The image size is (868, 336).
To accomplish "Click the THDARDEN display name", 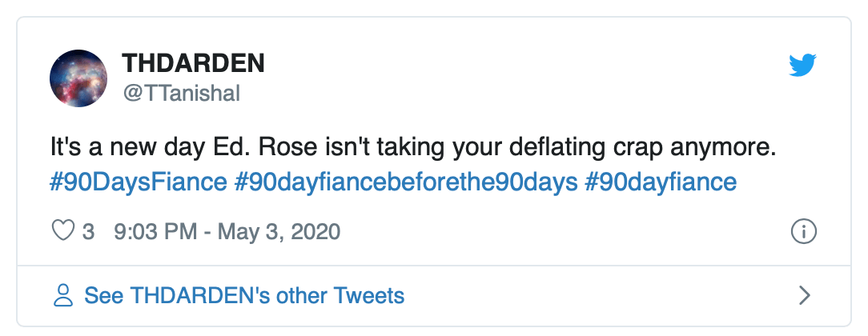I will point(193,63).
